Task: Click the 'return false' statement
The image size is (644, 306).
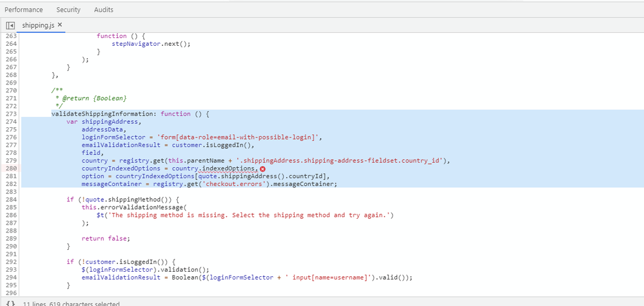Action: click(x=105, y=238)
